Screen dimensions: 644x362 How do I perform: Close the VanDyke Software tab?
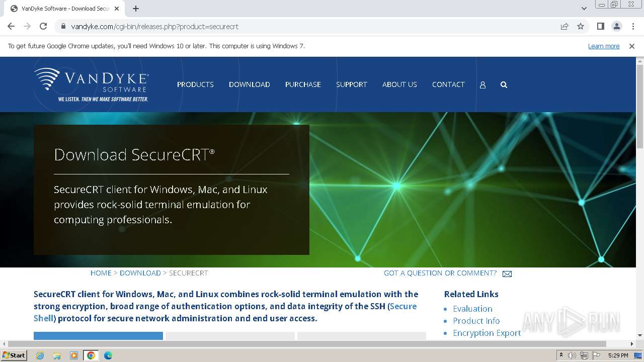pos(117,9)
